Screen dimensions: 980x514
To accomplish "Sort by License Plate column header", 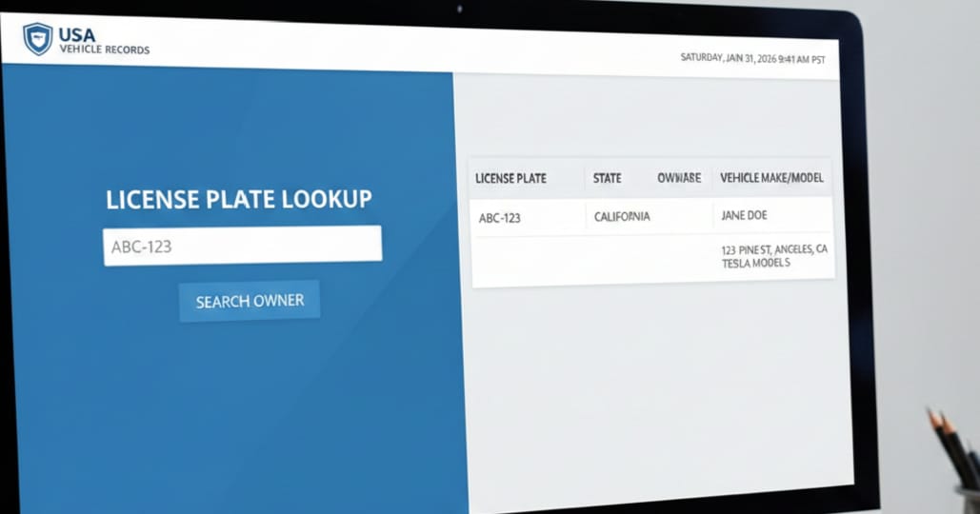I will click(x=510, y=178).
